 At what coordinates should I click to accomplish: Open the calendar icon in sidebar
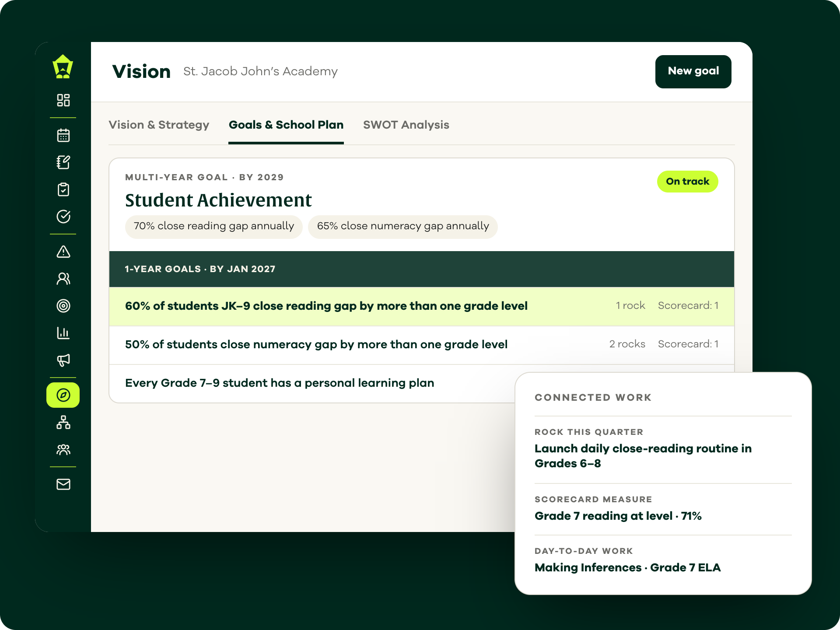coord(63,135)
